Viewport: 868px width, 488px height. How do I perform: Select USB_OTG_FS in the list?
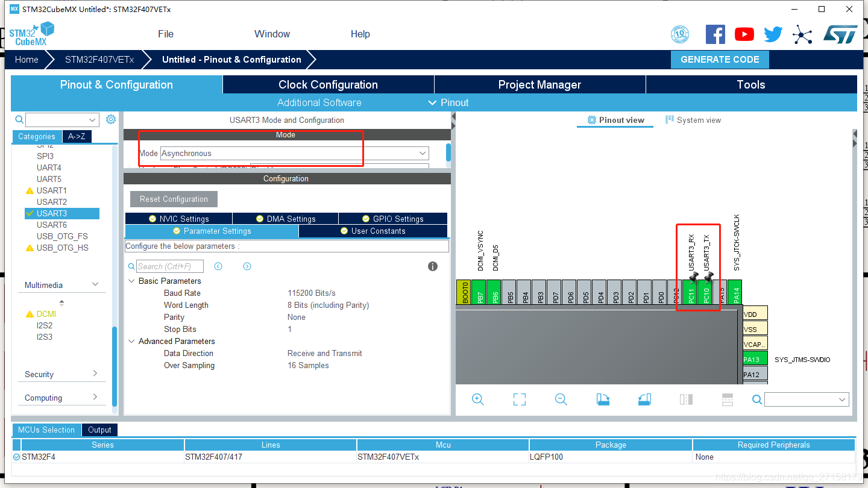point(62,236)
